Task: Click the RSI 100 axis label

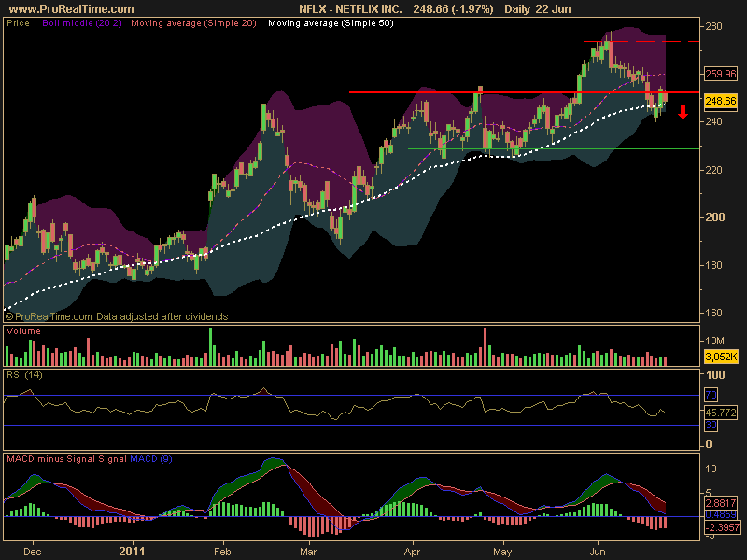Action: pos(715,375)
